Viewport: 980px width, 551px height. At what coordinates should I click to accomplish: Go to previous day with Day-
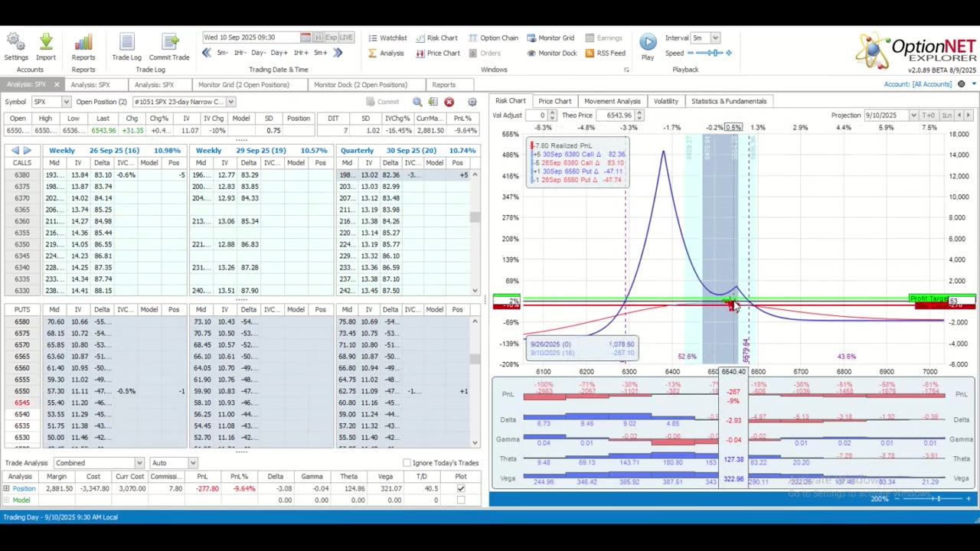click(258, 53)
